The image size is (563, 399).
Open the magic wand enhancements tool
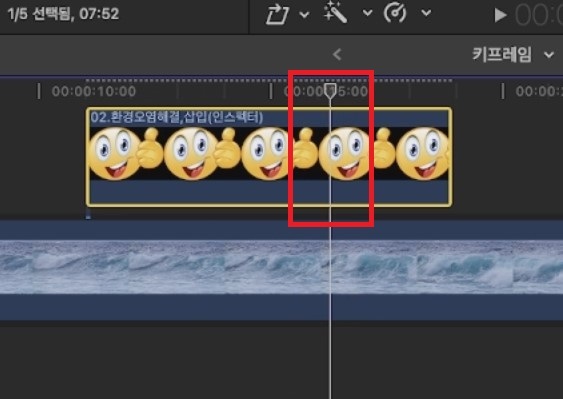coord(336,12)
